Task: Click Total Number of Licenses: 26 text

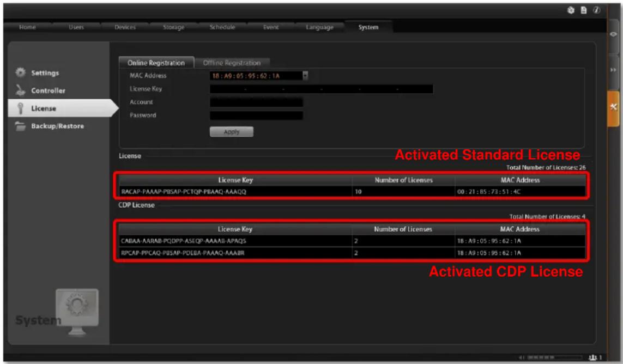Action: click(546, 168)
